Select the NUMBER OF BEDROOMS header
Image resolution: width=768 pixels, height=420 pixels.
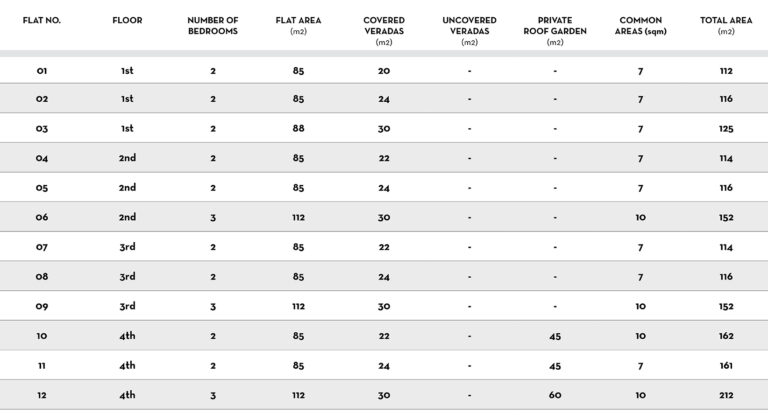[212, 26]
